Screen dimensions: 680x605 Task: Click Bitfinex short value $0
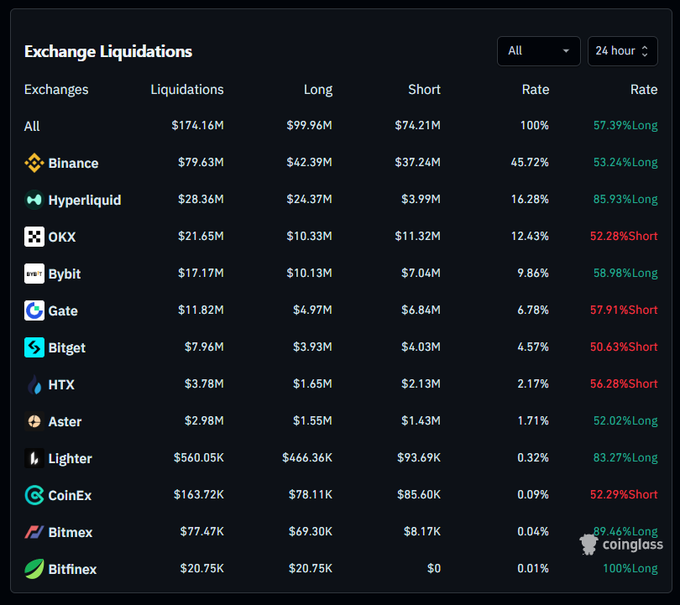click(x=434, y=568)
